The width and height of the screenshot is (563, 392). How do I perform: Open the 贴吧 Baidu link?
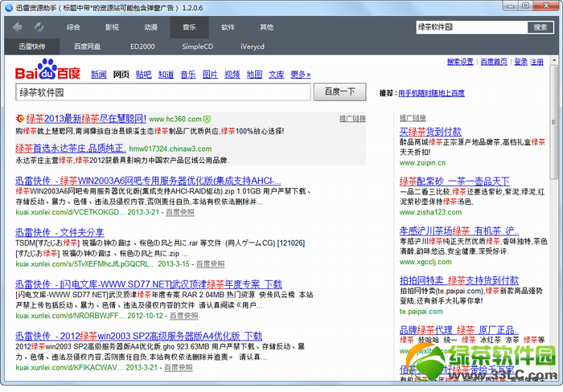(x=144, y=74)
